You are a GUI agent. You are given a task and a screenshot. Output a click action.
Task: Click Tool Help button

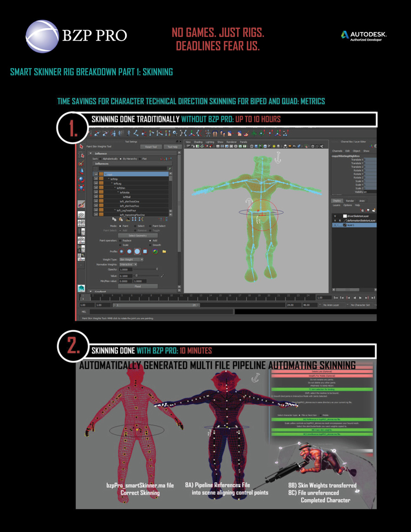point(173,147)
